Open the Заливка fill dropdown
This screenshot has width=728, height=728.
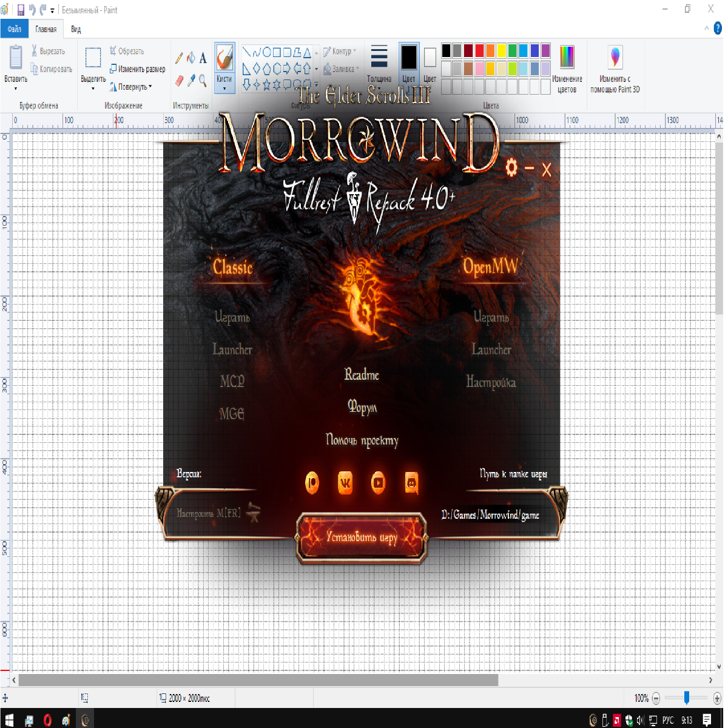click(341, 69)
